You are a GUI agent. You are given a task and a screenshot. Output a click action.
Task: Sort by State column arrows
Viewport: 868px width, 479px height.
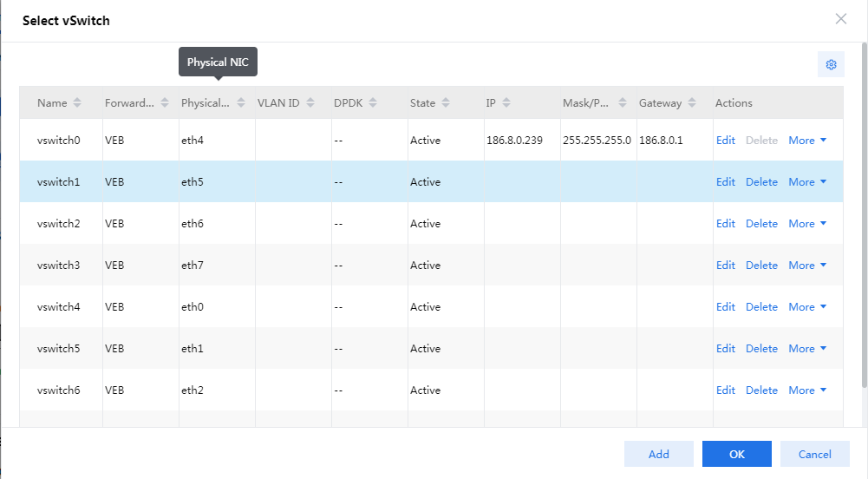(x=446, y=103)
